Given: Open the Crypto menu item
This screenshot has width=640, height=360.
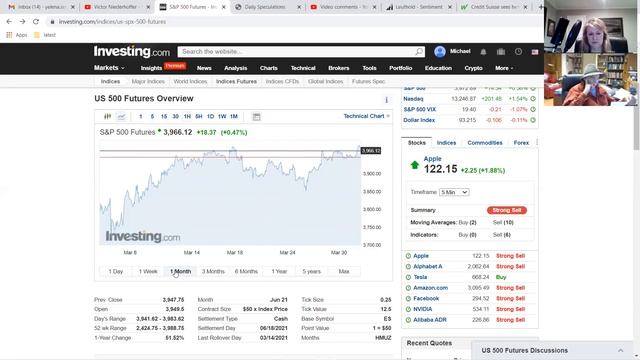Looking at the screenshot, I should point(473,68).
